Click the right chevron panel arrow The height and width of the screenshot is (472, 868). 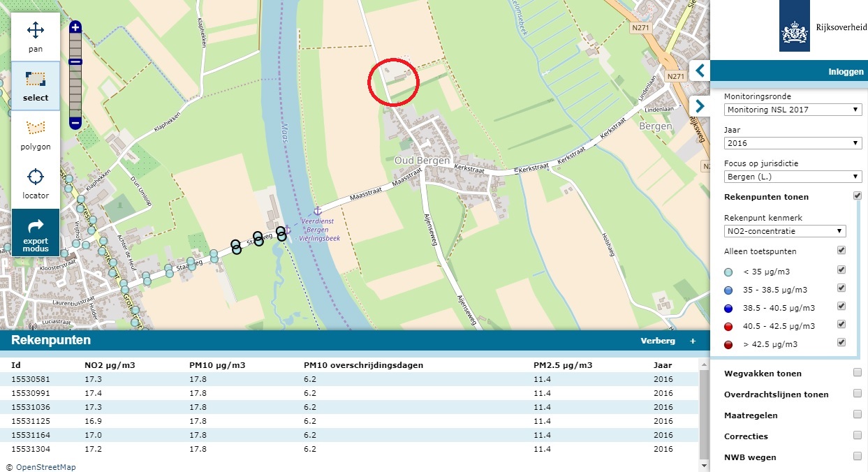point(700,105)
